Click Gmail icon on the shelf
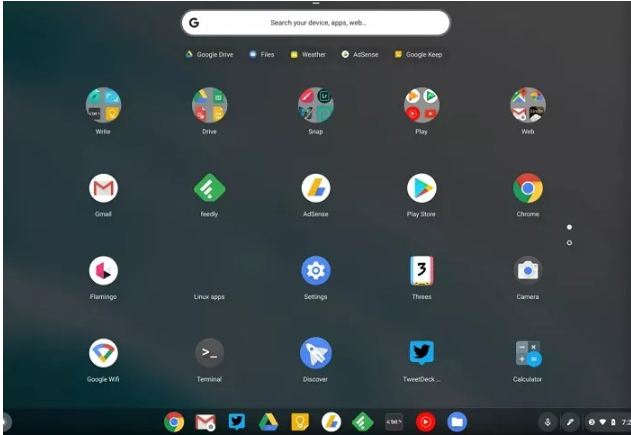Screen dimensions: 631x435 coord(205,422)
